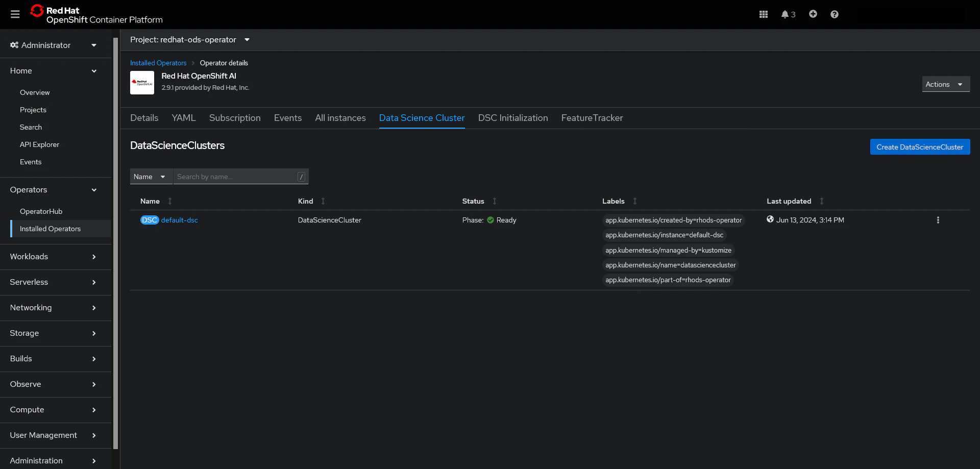Switch to the Events tab
Screen dimensions: 980x469
[x=288, y=118]
